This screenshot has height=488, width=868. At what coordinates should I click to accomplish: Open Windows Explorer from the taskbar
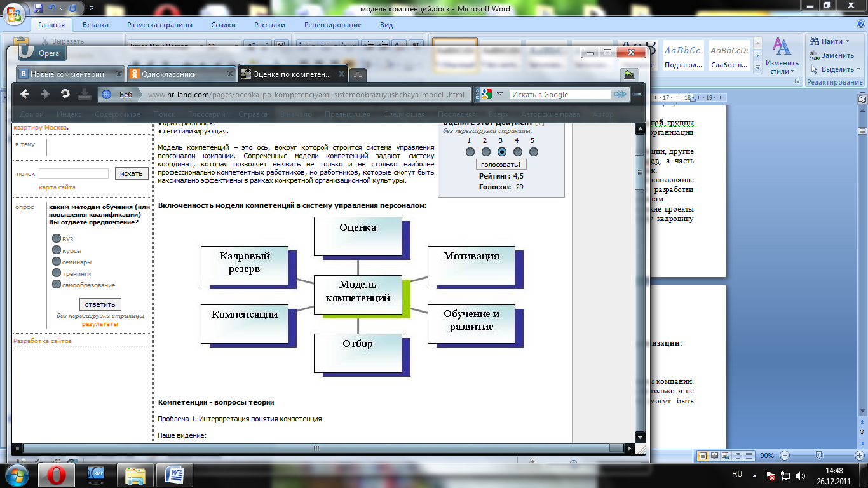coord(135,475)
